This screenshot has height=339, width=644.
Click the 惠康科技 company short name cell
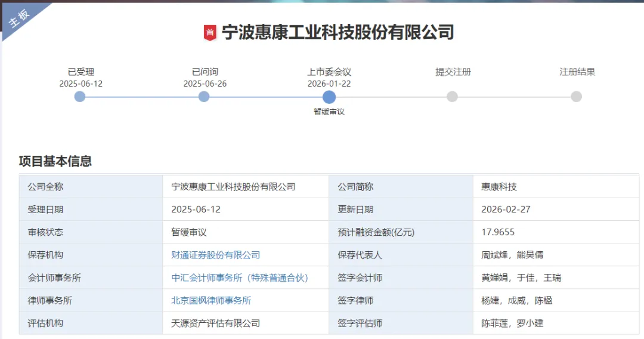coord(556,187)
